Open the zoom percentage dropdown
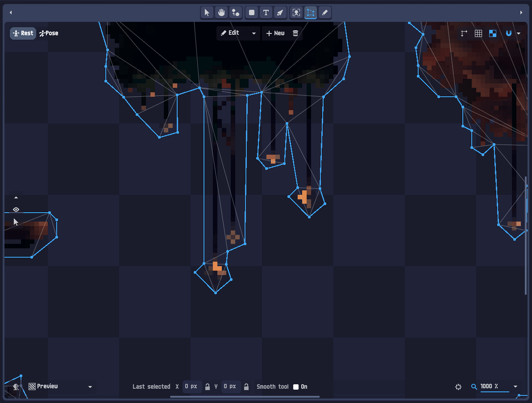 point(515,387)
